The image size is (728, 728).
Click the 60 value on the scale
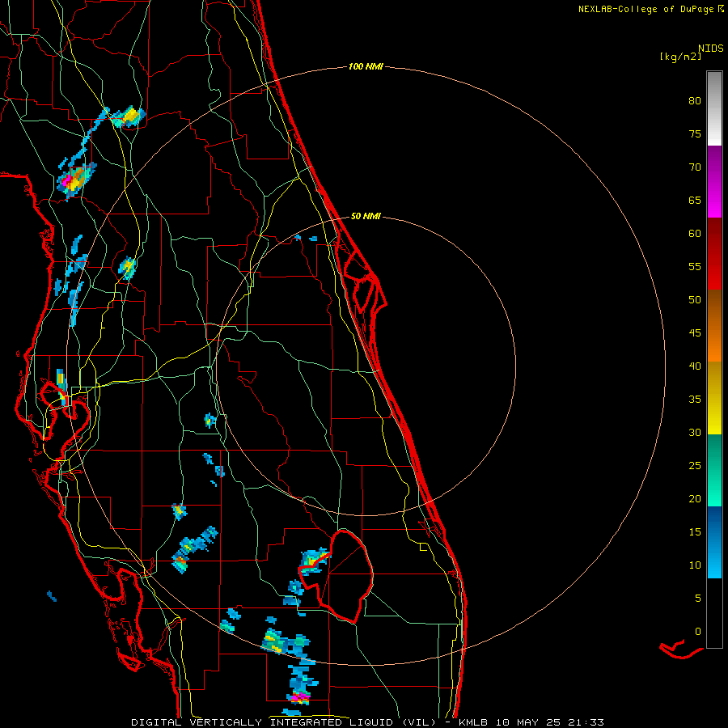tap(695, 234)
